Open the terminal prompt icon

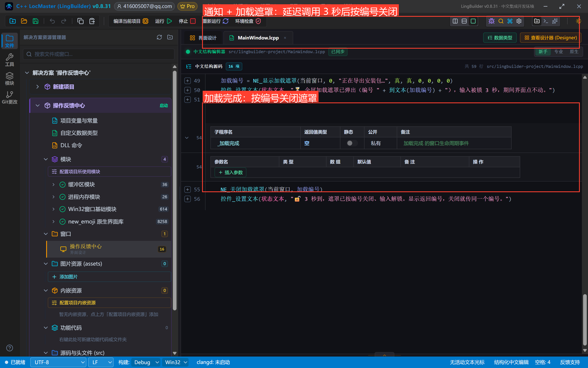(546, 21)
